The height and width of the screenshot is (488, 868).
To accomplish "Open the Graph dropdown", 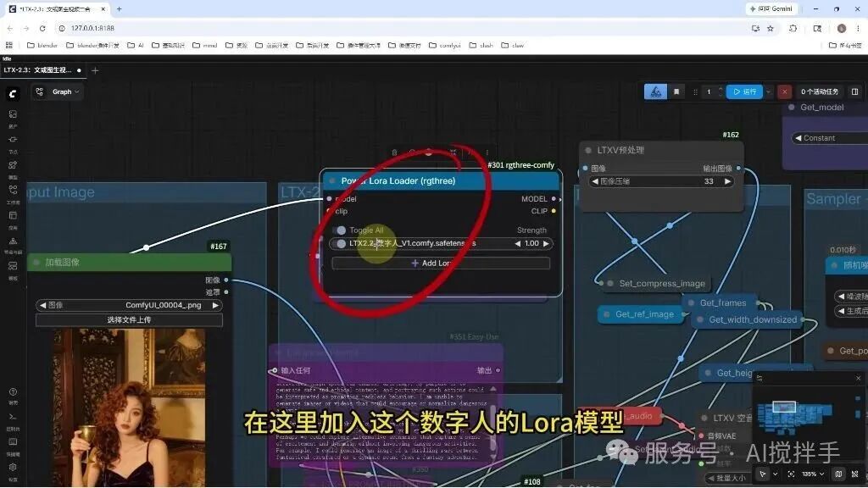I will tap(66, 91).
